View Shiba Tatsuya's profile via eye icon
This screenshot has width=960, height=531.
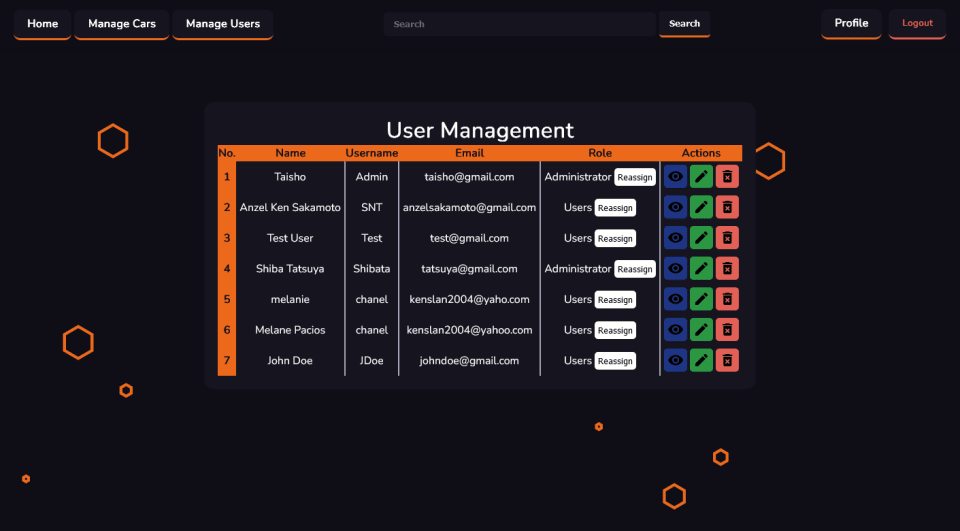coord(675,268)
